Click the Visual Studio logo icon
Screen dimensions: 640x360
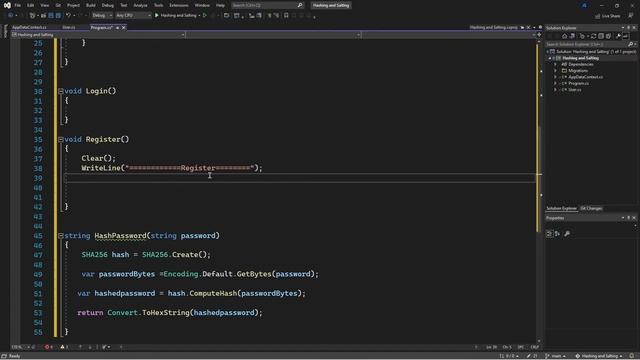[x=7, y=5]
